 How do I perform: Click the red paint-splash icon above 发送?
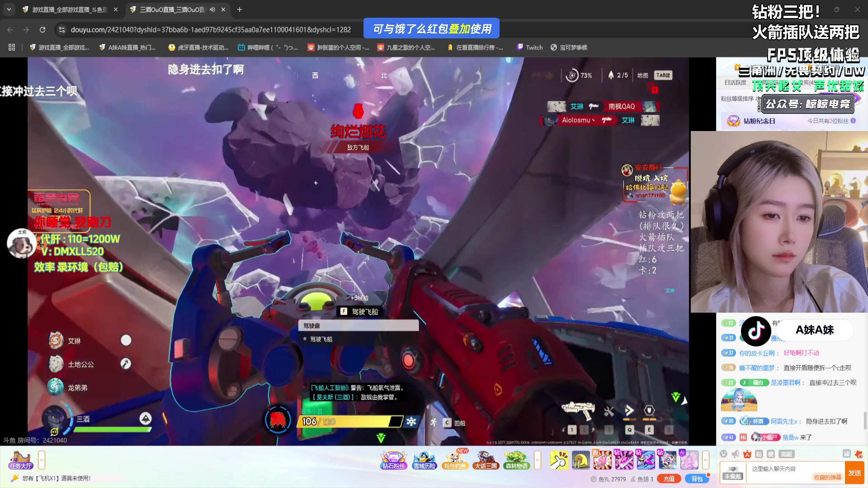[x=859, y=454]
